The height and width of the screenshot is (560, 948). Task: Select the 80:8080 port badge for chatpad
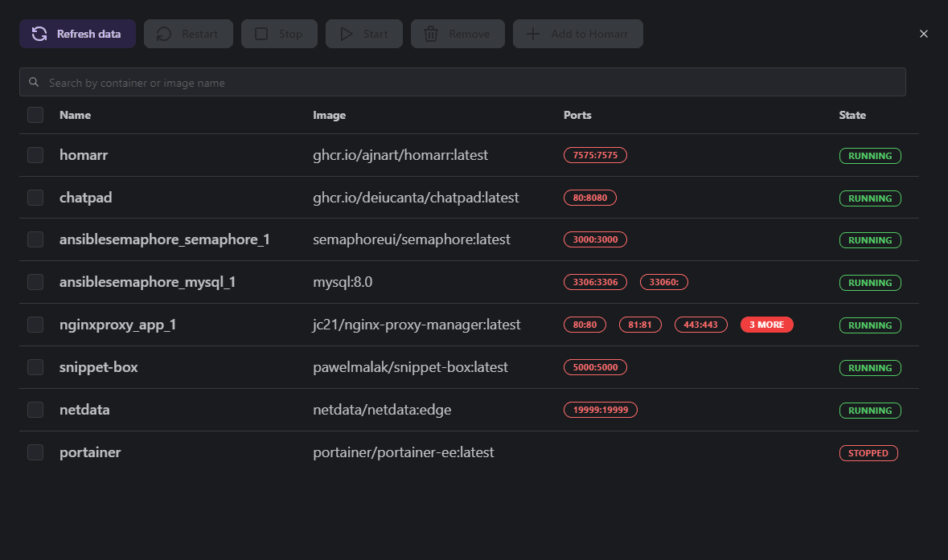tap(590, 197)
